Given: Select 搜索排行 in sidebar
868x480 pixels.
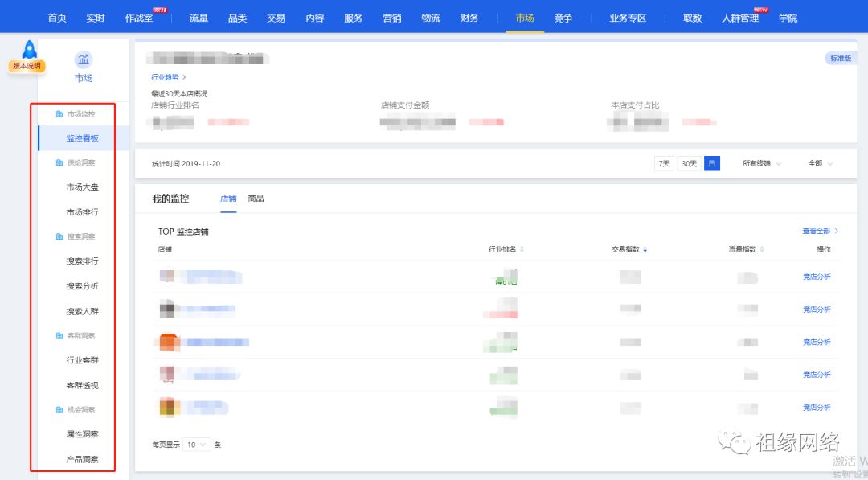Looking at the screenshot, I should 83,261.
